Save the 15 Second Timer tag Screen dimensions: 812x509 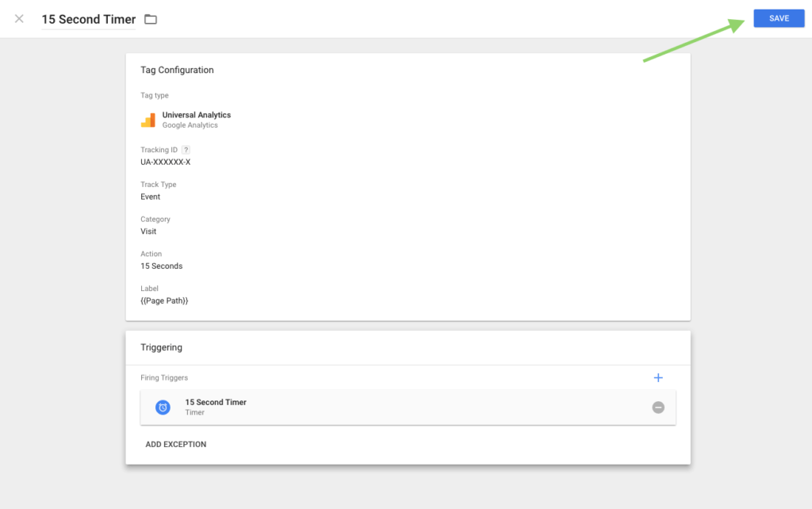[779, 17]
